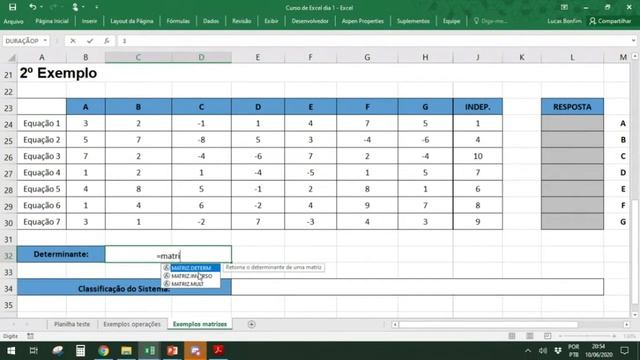Switch to Page Layout view icon
Viewport: 640px width, 360px height.
pos(530,336)
